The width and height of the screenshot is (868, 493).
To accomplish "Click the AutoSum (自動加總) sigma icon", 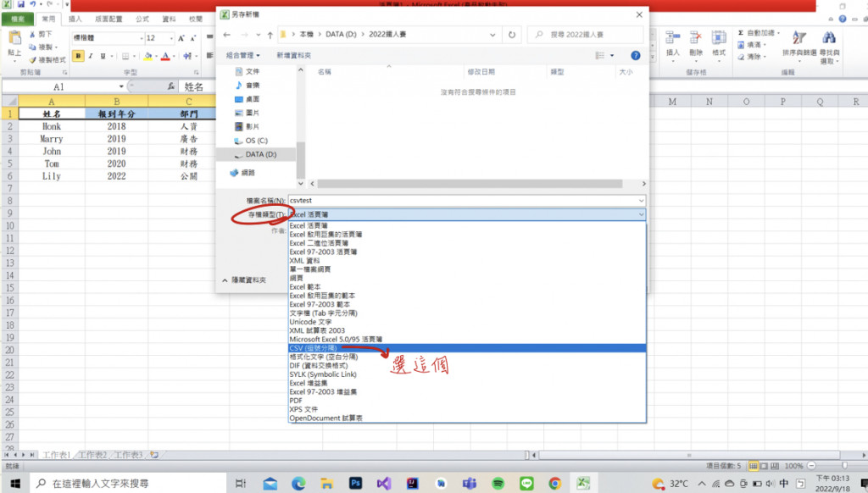I will [741, 33].
